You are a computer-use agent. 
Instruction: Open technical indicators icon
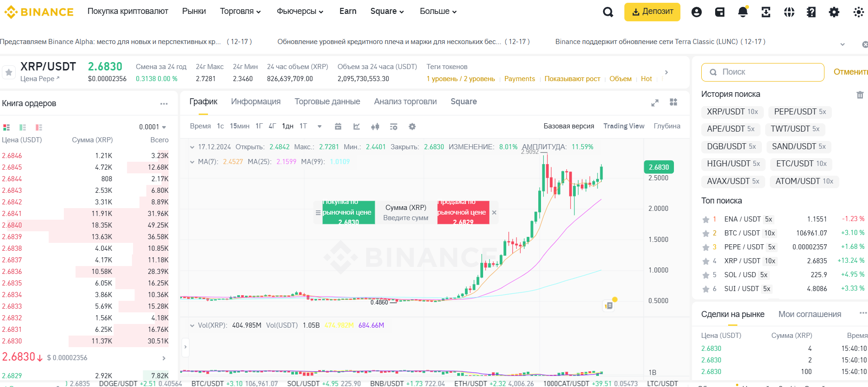pos(357,127)
